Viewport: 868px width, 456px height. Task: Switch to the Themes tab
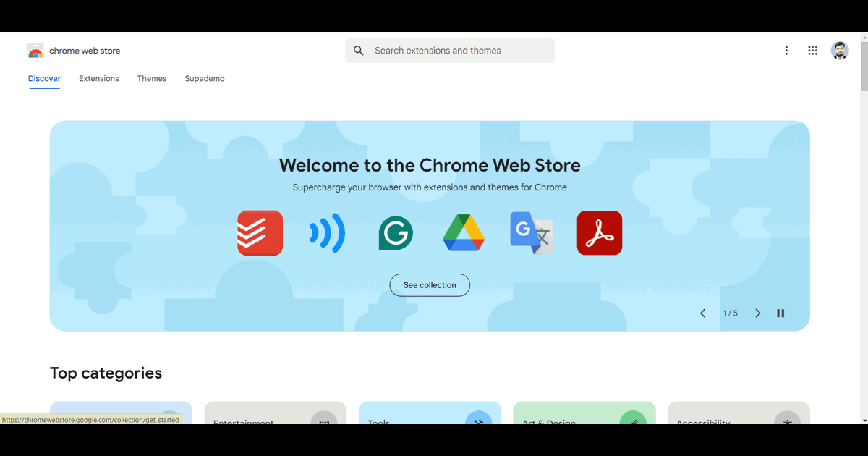pos(152,79)
